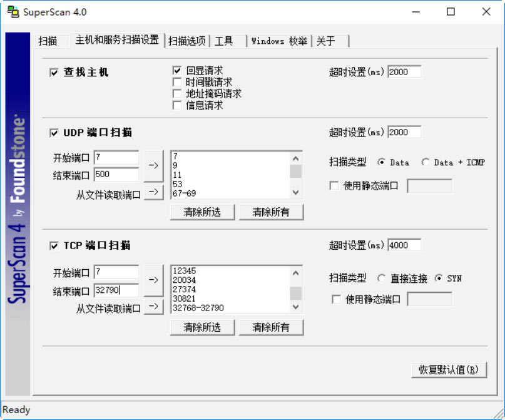505x420 pixels.
Task: Select the SYN scan type radio
Action: pos(438,278)
